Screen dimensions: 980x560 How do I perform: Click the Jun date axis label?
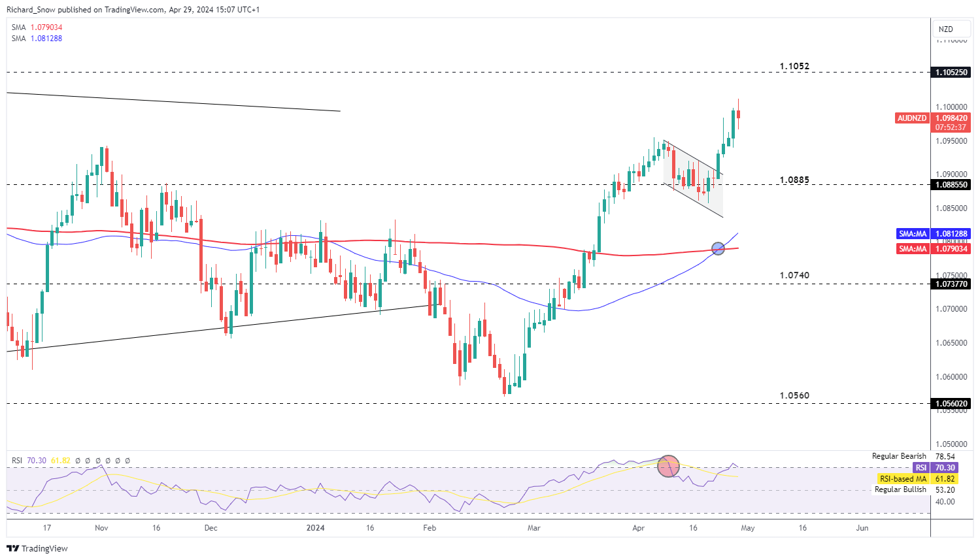point(862,528)
